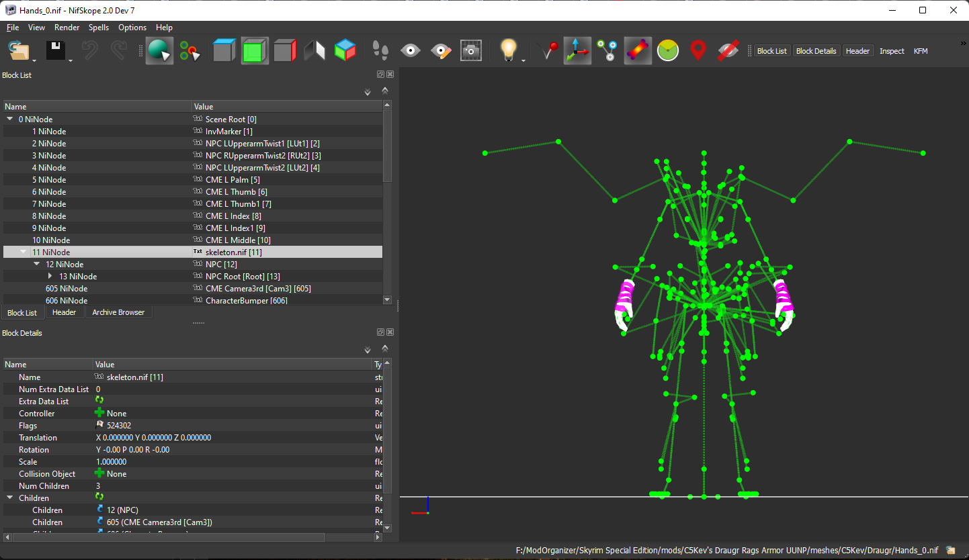Click the Block Details collapse-all up chevron
969x560 pixels.
(x=385, y=348)
